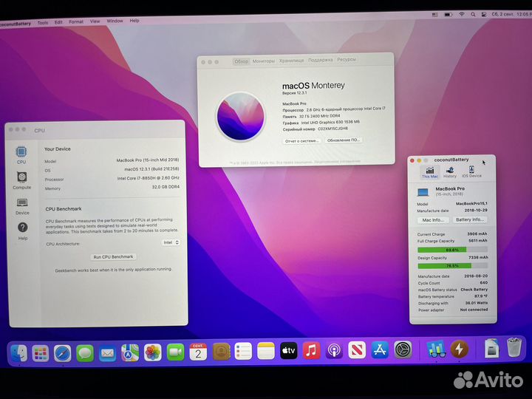This screenshot has width=532, height=399.
Task: Select History tab in coconutBattery
Action: click(x=450, y=172)
